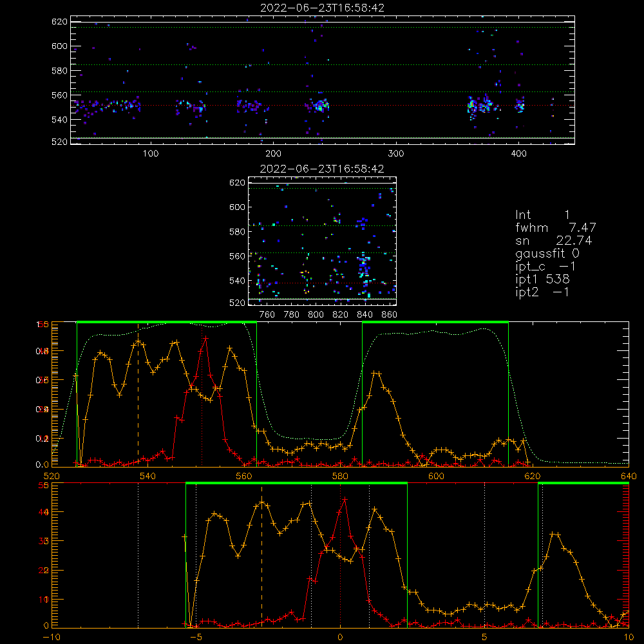
Task: Click x-axis label 540 of the upper profile plot
Action: coord(148,476)
